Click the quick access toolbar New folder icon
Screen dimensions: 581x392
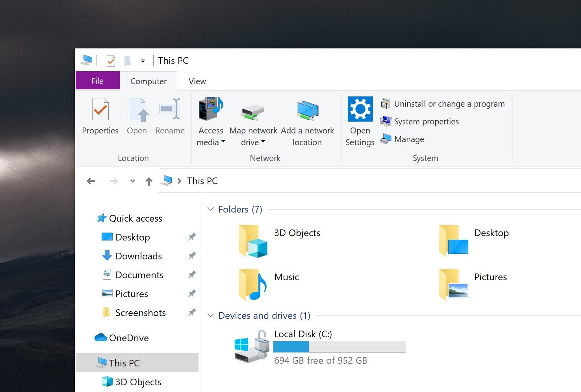point(128,61)
